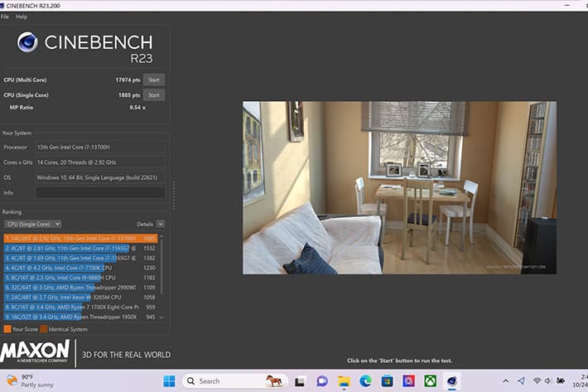Click the MP Ratio 9.54 x value
588x392 pixels.
tap(137, 107)
